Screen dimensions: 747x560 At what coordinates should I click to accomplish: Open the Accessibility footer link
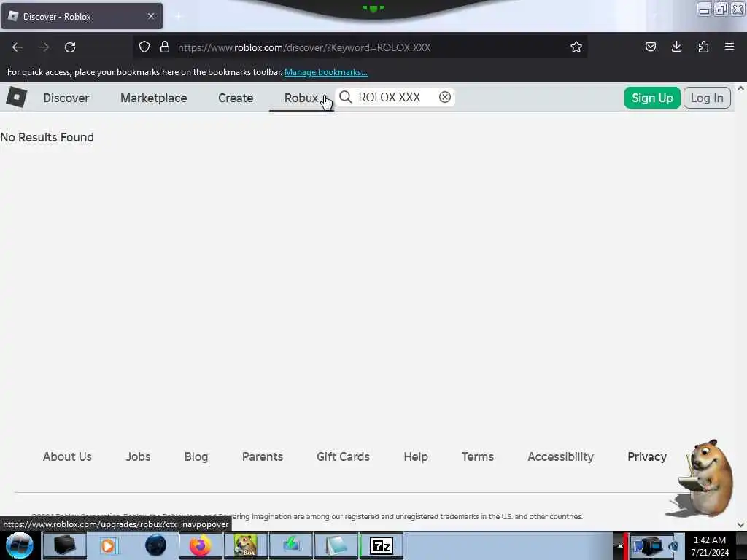coord(561,456)
